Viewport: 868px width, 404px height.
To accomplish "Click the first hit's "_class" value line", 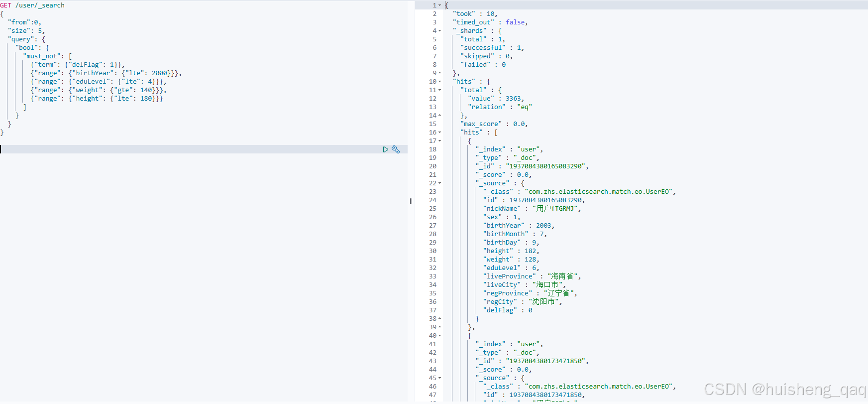I will coord(579,192).
